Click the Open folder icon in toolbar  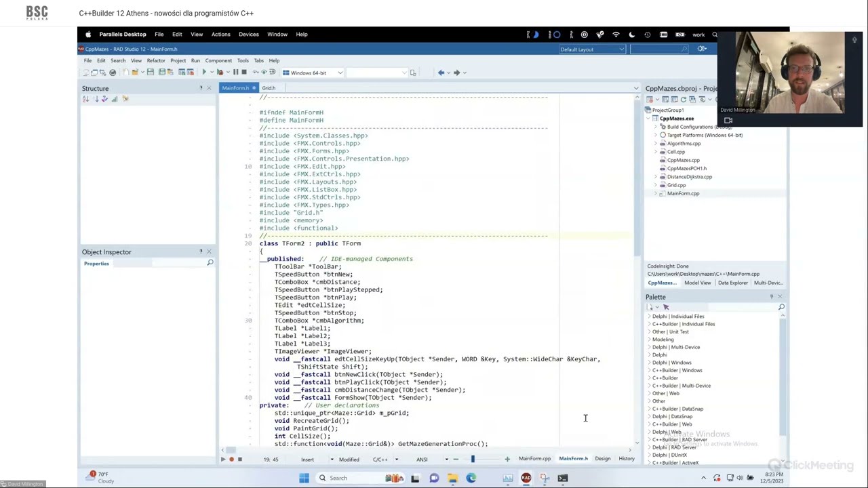(x=135, y=73)
